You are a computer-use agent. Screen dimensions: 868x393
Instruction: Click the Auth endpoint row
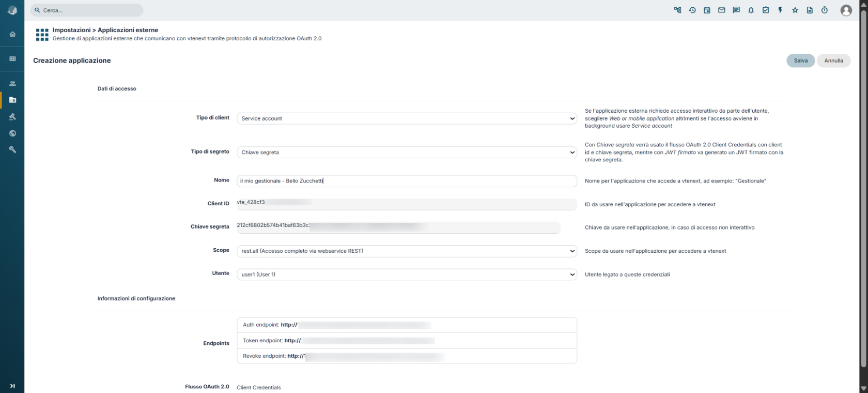407,325
